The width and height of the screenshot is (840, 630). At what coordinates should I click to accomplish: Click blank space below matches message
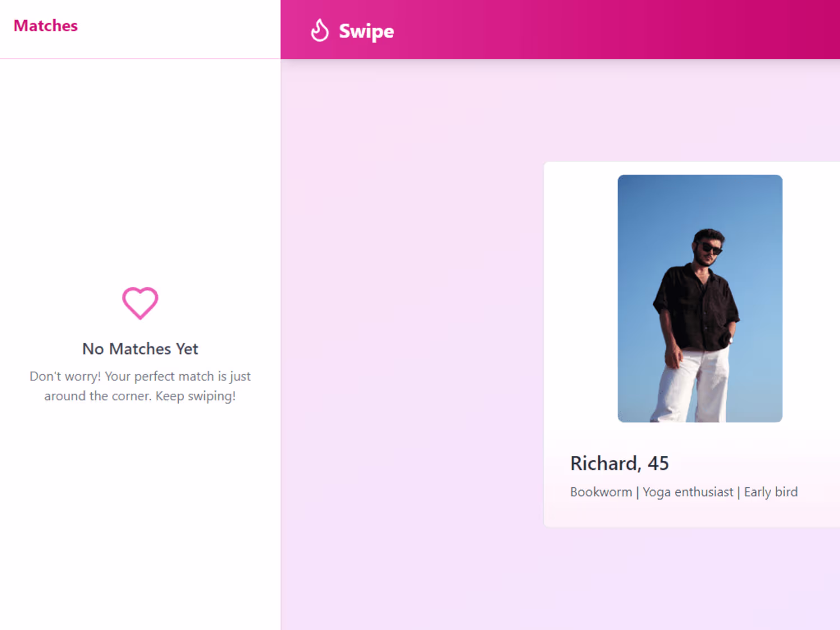coord(140,504)
